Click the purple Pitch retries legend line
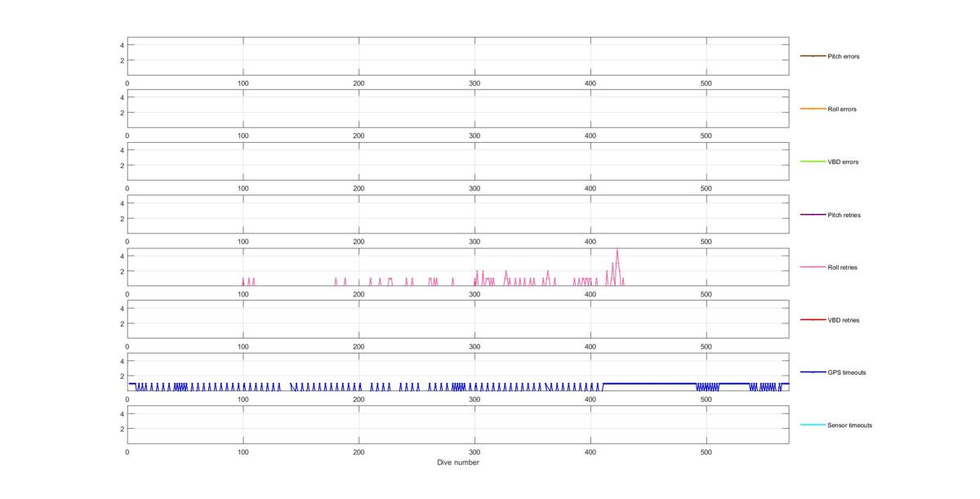 813,214
